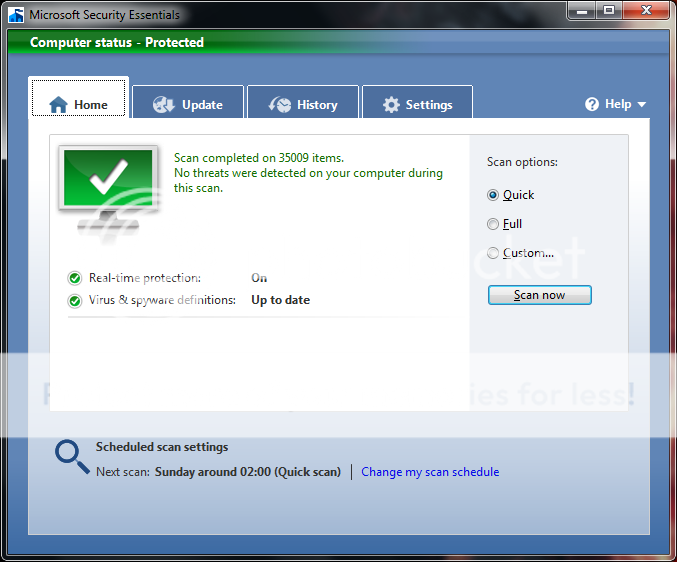Maximize the Security Essentials window

[x=609, y=11]
